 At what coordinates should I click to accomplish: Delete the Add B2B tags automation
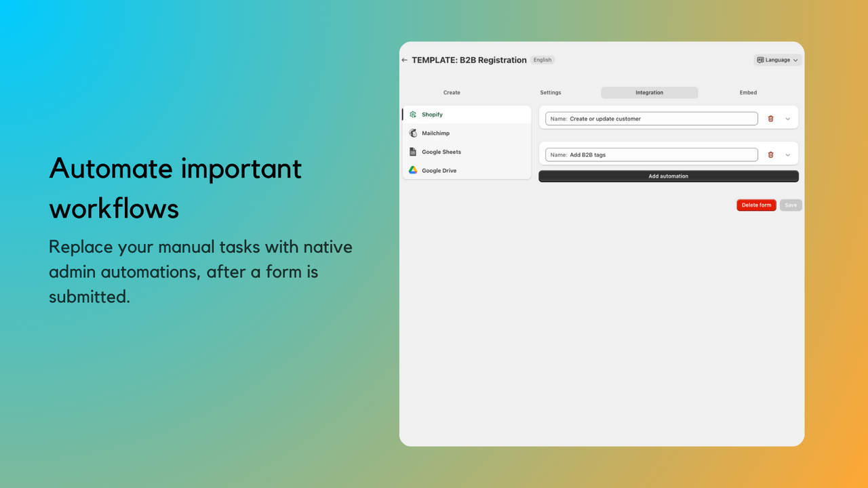click(770, 155)
